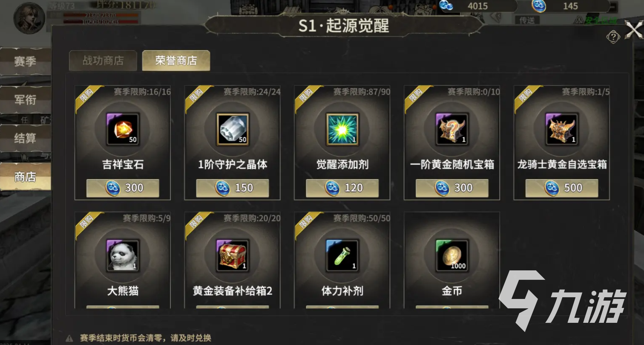The image size is (644, 345).
Task: Switch to the 荣誉商店 tab
Action: (x=176, y=61)
